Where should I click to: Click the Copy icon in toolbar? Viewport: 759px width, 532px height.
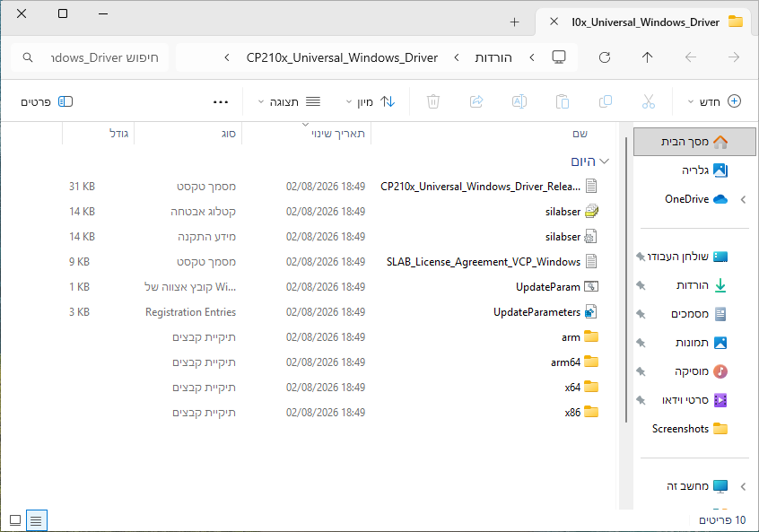tap(605, 101)
